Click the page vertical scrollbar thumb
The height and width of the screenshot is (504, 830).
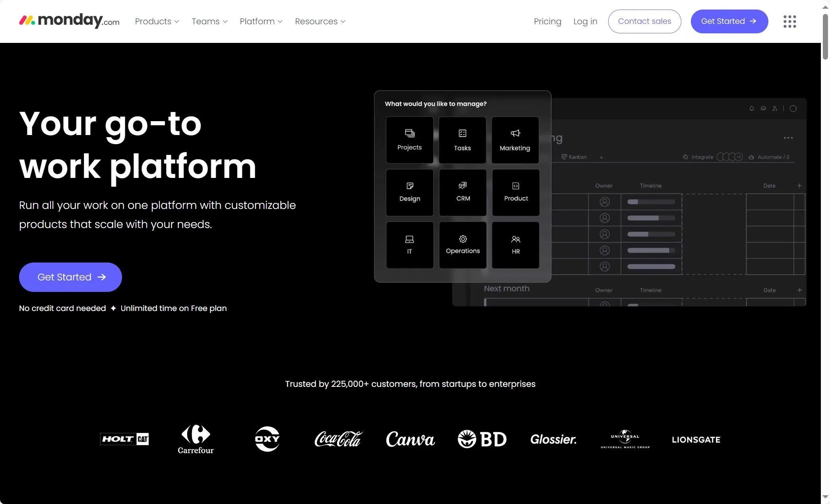point(825,37)
